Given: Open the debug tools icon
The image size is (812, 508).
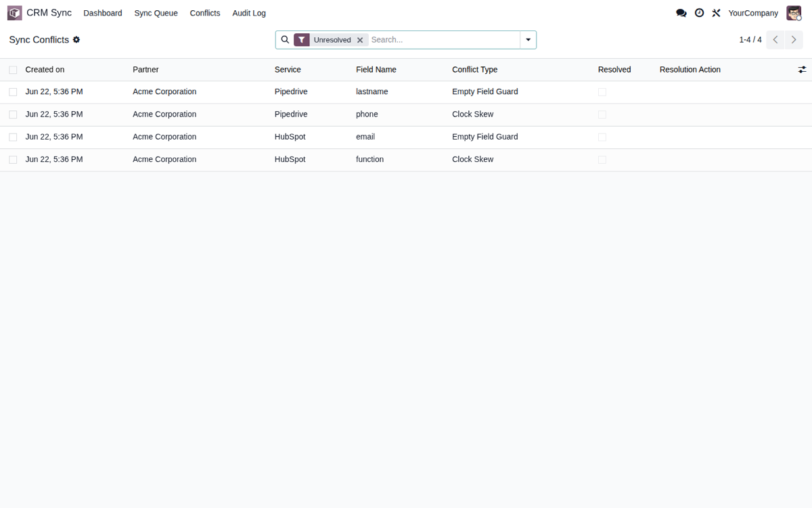Looking at the screenshot, I should pyautogui.click(x=716, y=13).
